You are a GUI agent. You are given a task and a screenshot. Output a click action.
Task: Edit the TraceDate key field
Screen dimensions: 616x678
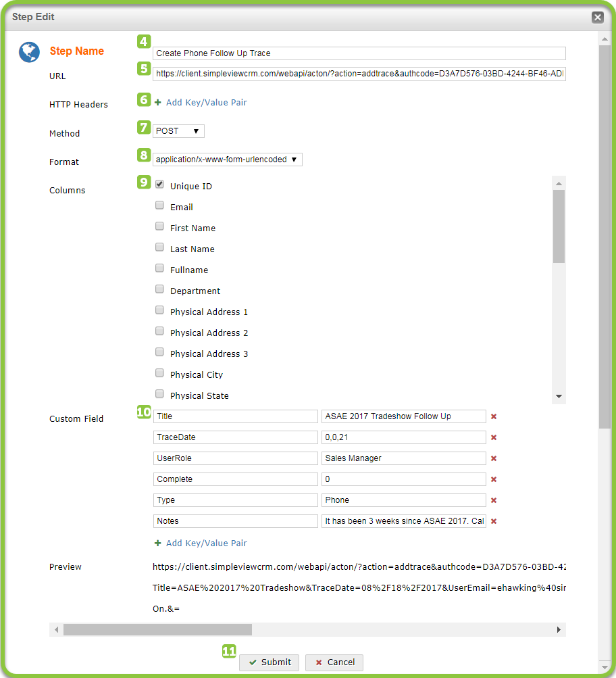pos(236,437)
